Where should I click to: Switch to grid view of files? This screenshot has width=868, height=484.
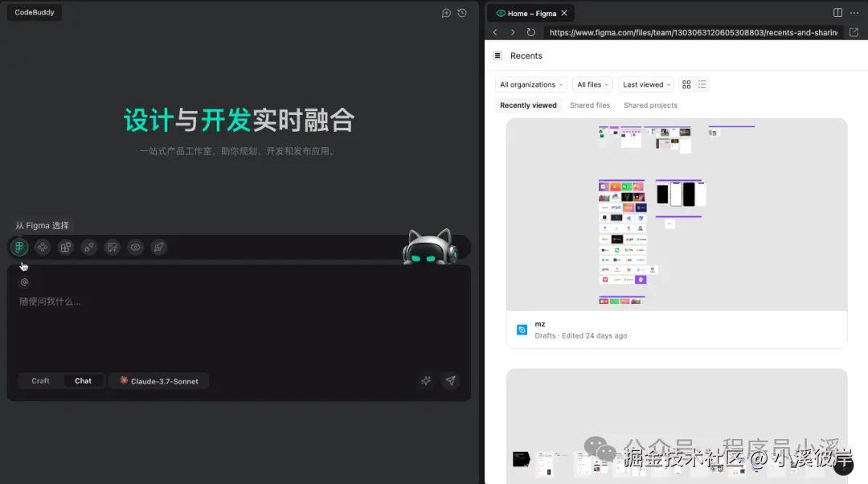tap(686, 84)
